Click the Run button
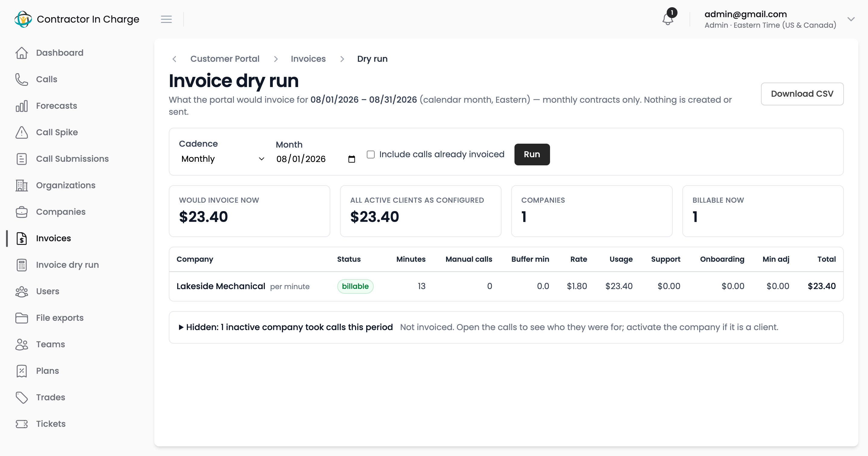Screen dimensions: 868x456 (x=532, y=154)
